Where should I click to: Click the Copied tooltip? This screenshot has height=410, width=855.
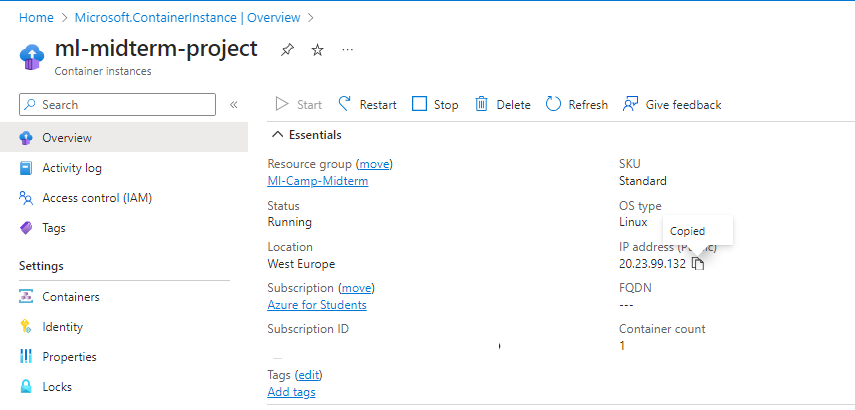tap(697, 231)
